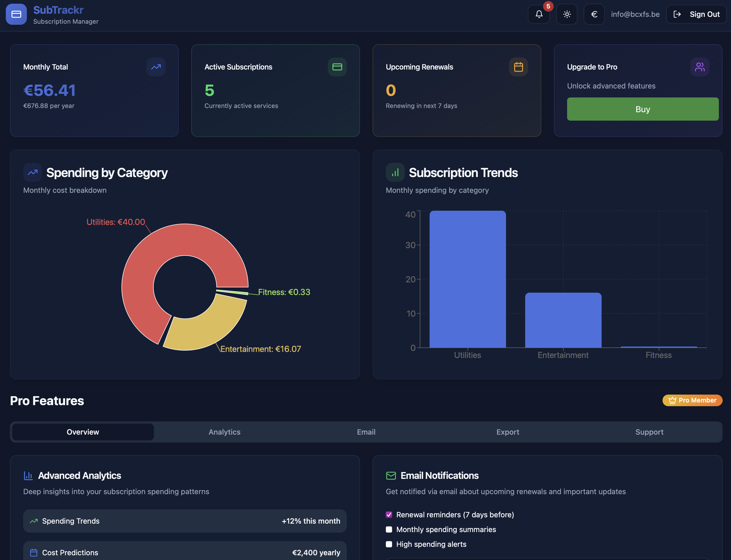
Task: Uncheck Renewal reminders checkbox
Action: pyautogui.click(x=389, y=515)
